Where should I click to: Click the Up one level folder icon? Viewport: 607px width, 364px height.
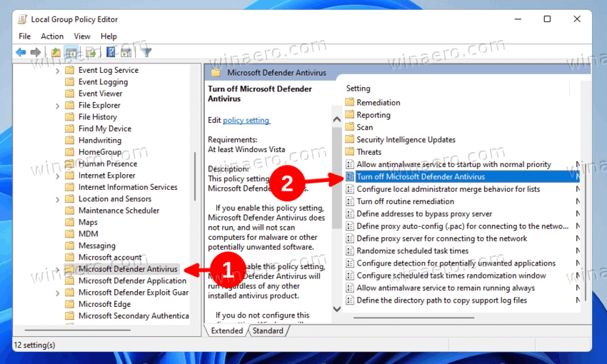point(56,52)
